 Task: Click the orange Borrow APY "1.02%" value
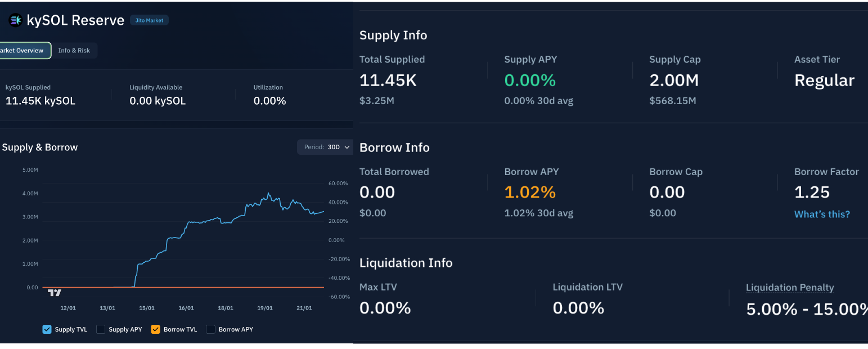click(530, 192)
